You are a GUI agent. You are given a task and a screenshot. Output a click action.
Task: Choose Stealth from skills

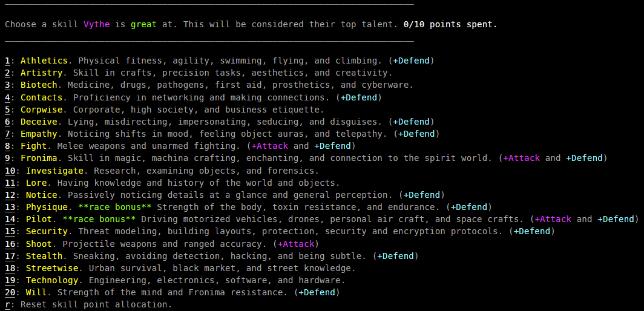212,256
